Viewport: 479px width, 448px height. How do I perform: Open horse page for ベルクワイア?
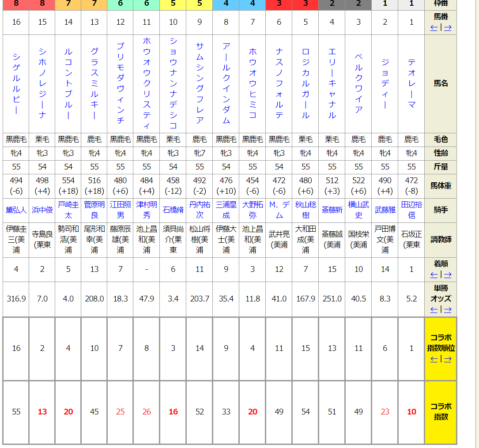pos(358,83)
